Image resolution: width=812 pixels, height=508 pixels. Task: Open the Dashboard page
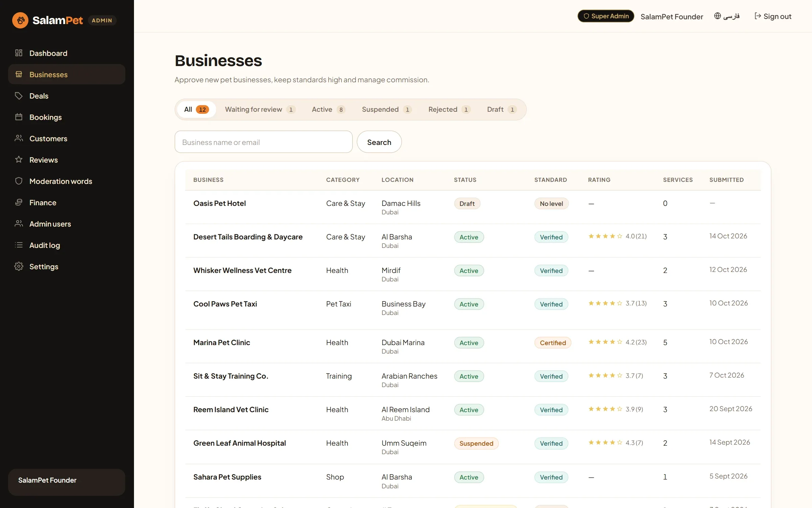pyautogui.click(x=67, y=53)
